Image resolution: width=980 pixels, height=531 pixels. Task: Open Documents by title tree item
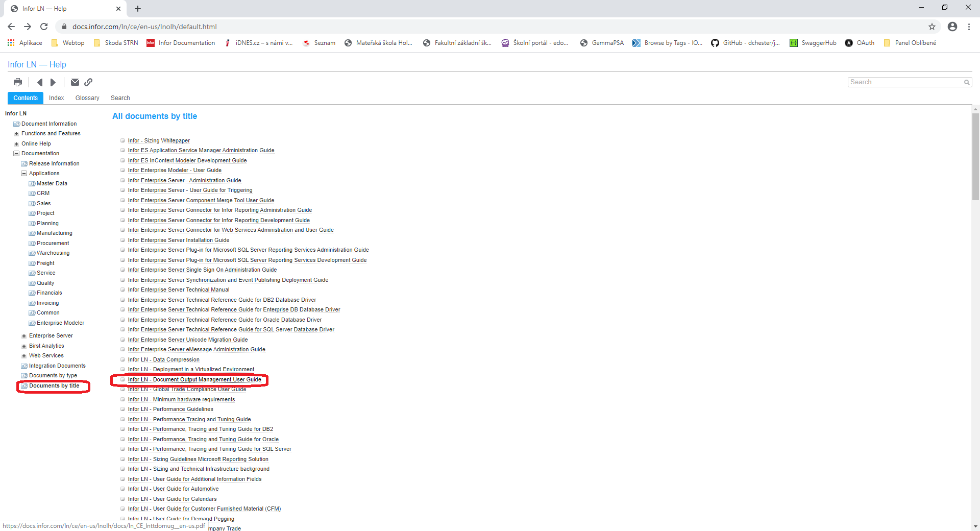[x=54, y=386]
